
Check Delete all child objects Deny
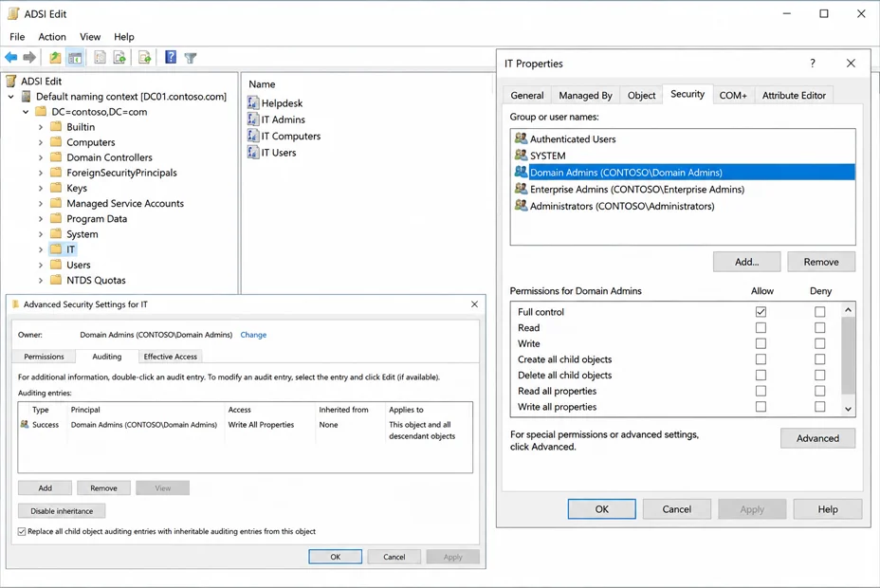820,375
